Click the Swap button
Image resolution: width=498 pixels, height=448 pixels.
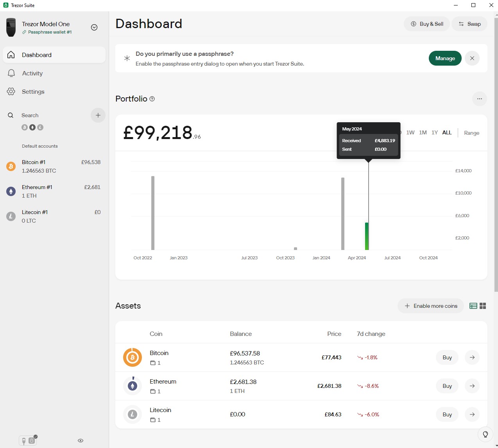point(469,24)
